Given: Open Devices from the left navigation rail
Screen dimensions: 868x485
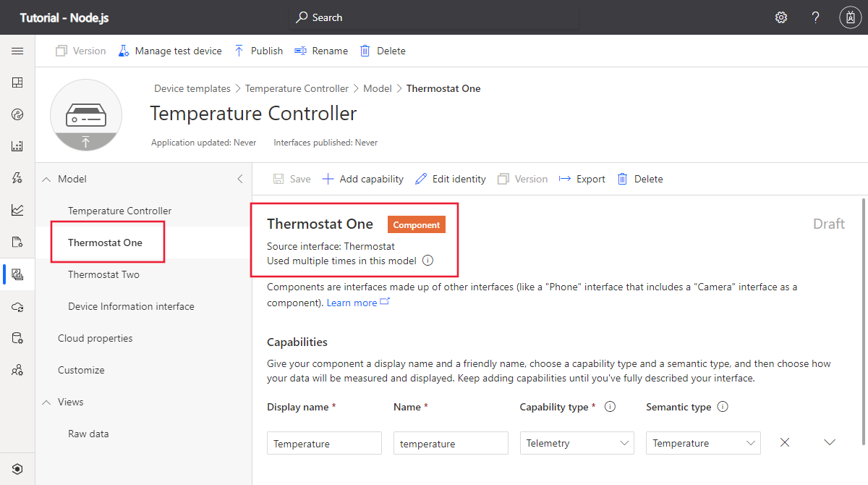Looking at the screenshot, I should (x=18, y=114).
